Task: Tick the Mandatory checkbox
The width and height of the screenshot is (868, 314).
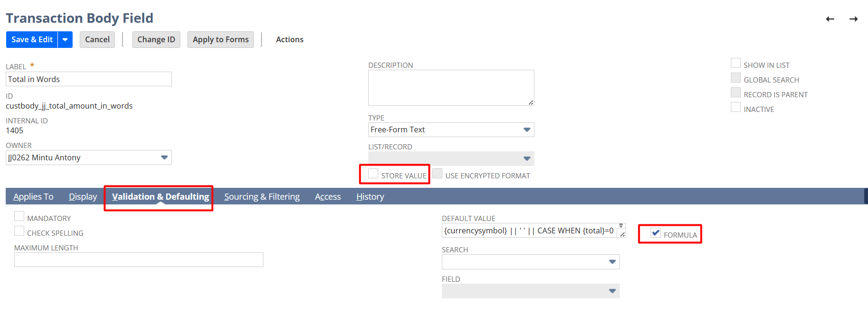Action: pyautogui.click(x=19, y=217)
